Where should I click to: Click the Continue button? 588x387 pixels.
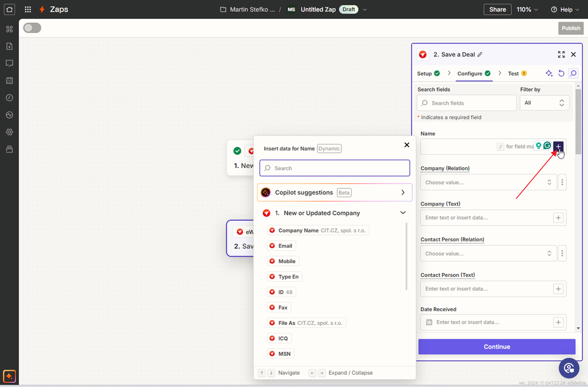(497, 346)
